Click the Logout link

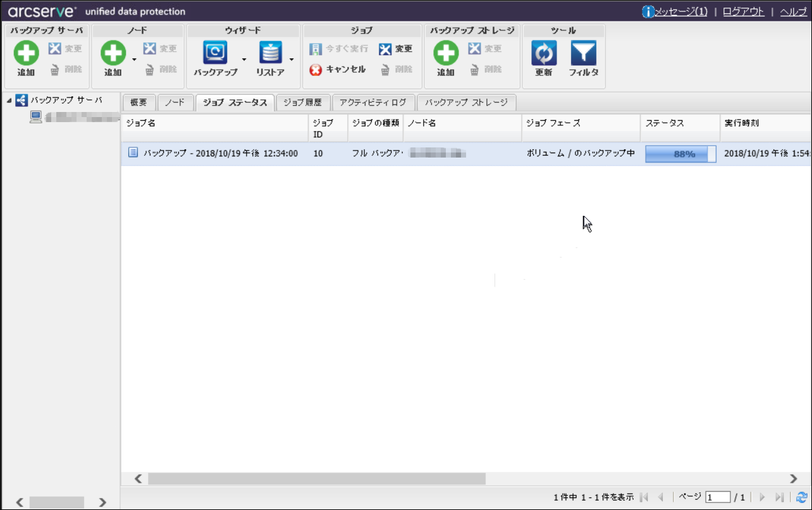tap(743, 11)
